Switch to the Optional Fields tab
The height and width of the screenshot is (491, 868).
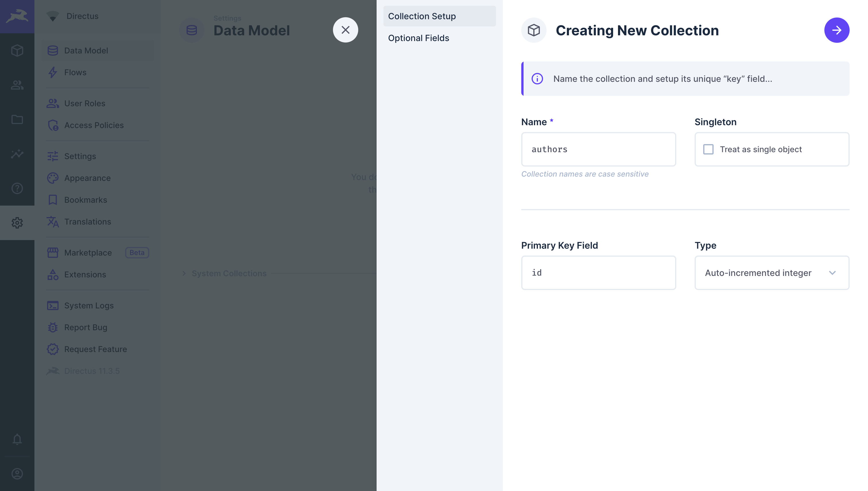(x=418, y=38)
